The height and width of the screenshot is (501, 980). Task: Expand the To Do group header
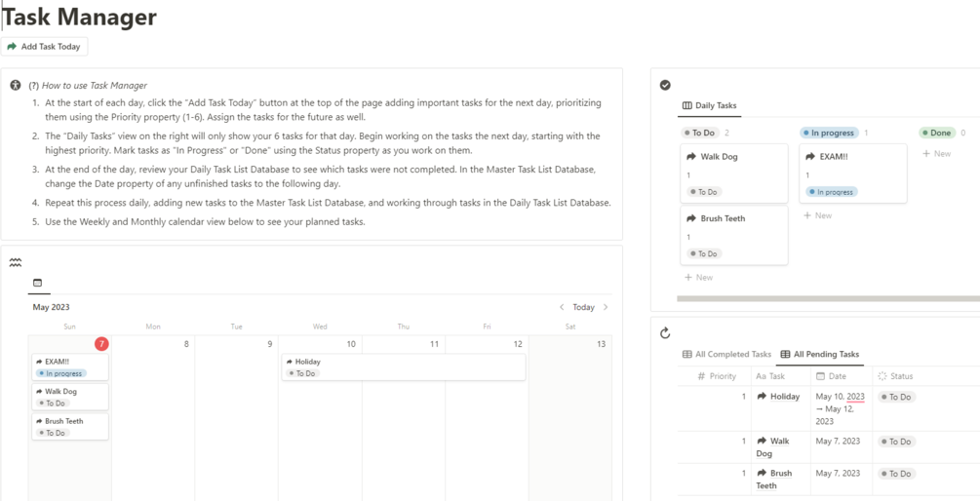(700, 133)
